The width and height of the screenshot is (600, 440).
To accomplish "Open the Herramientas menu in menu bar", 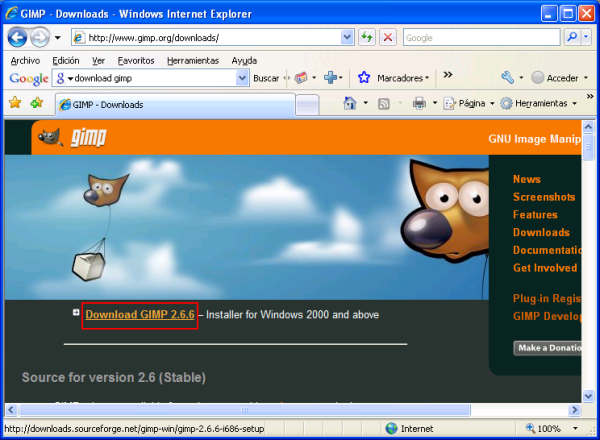I will click(x=193, y=60).
